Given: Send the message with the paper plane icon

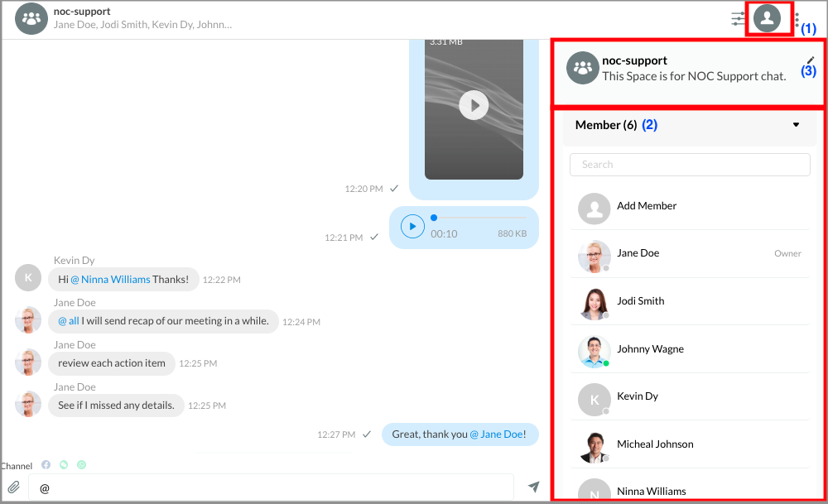Looking at the screenshot, I should (x=534, y=487).
